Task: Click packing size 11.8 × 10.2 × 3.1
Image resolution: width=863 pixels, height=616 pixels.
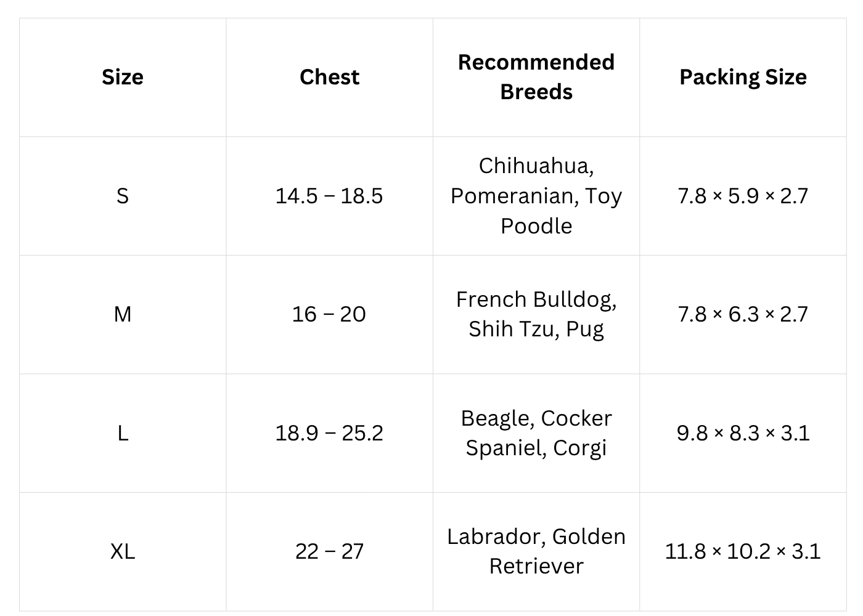Action: point(743,551)
